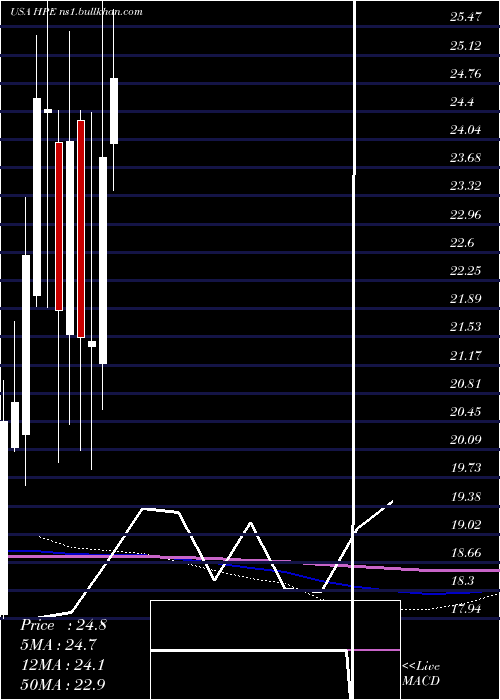This screenshot has width=500, height=700.
Task: Click the first red candlestick body
Action: pyautogui.click(x=59, y=226)
